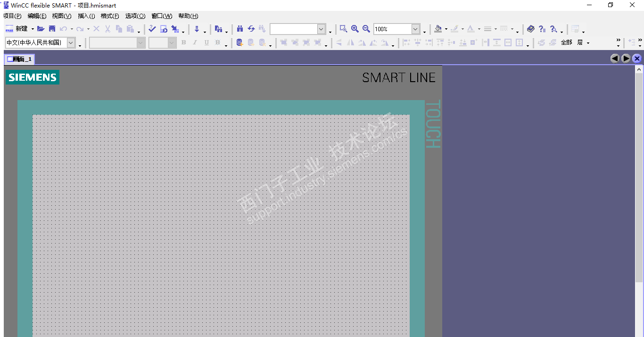Click the cross-reference list icon

(x=218, y=29)
